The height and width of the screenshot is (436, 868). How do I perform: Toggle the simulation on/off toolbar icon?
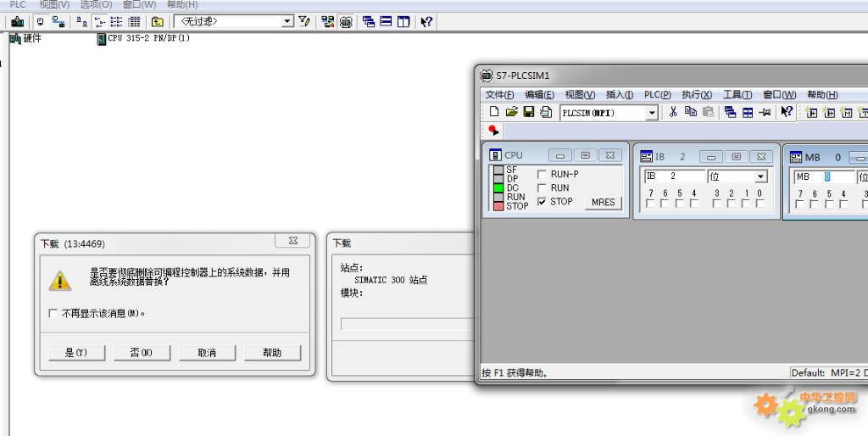coord(346,21)
